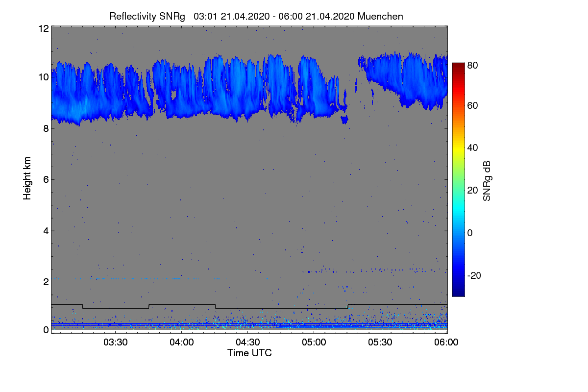Viewport: 588px width, 392px height.
Task: Click the 'Height km' axis label
Action: click(x=27, y=179)
